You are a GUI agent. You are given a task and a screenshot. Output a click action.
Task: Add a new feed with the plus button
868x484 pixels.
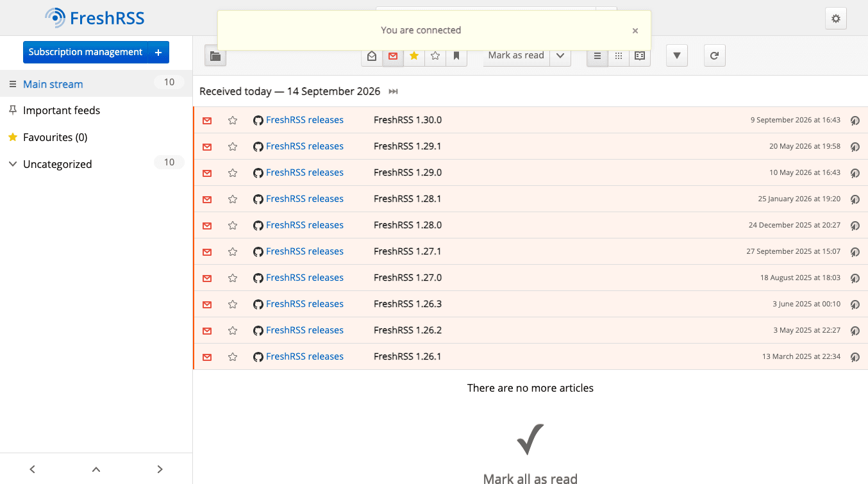point(158,52)
